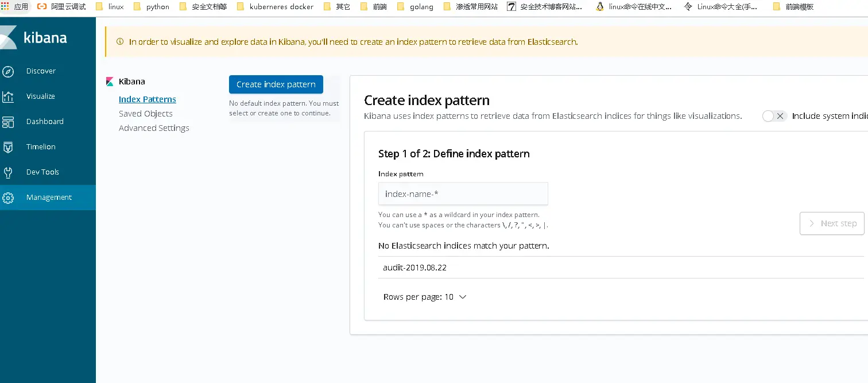Select the audit-2019.08.22 index row
The height and width of the screenshot is (383, 868).
[621, 268]
